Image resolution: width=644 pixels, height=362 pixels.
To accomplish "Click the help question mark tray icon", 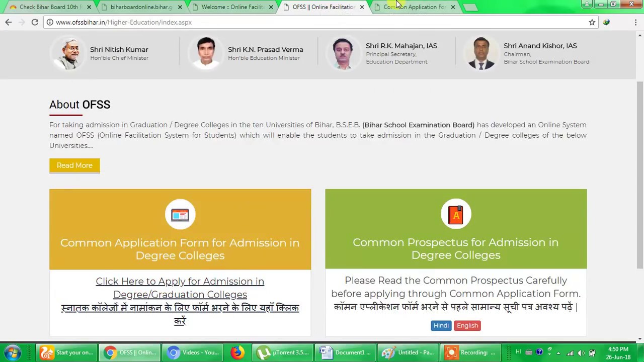I will tap(539, 352).
